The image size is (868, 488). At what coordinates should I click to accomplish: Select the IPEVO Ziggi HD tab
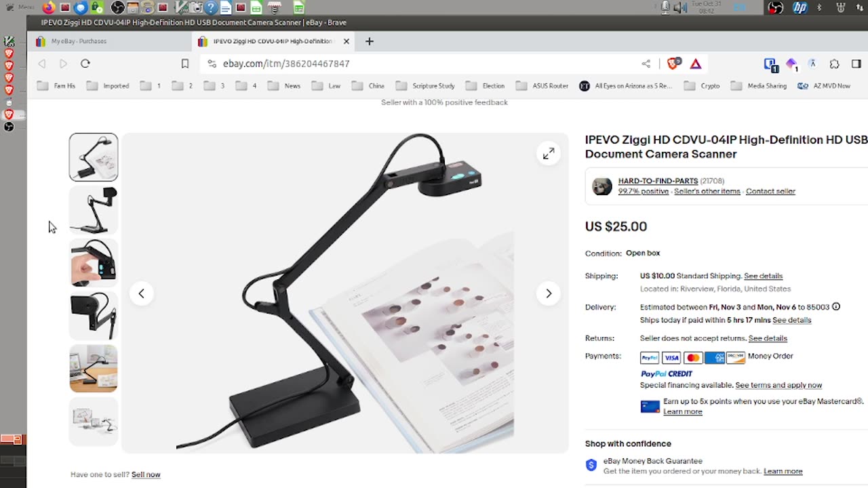(x=271, y=41)
